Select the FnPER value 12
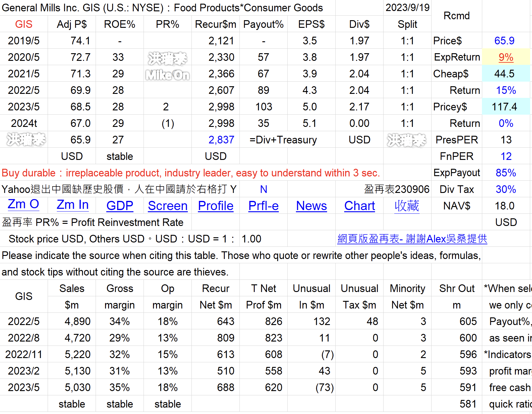Viewport: 532px width, 414px height. 506,156
